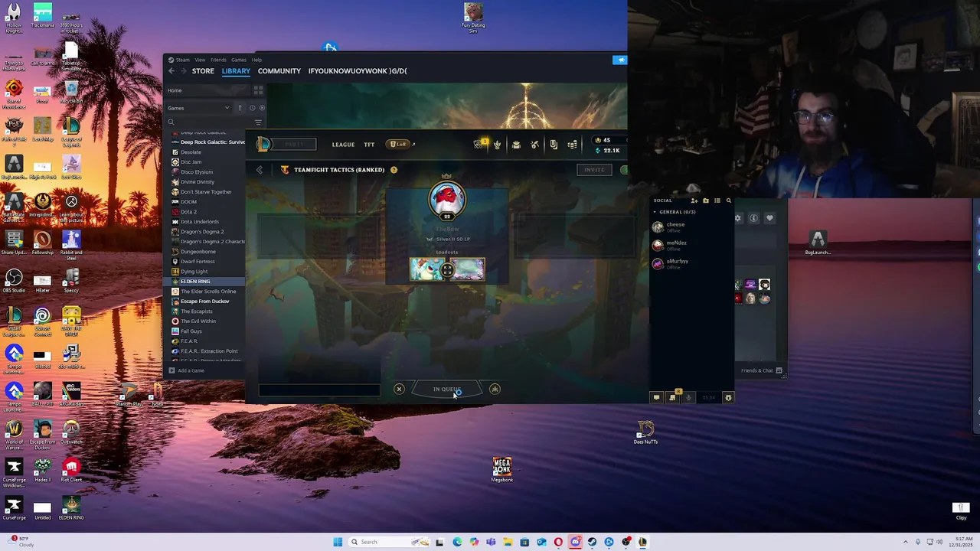Open League crafting hammer icon

coord(535,144)
